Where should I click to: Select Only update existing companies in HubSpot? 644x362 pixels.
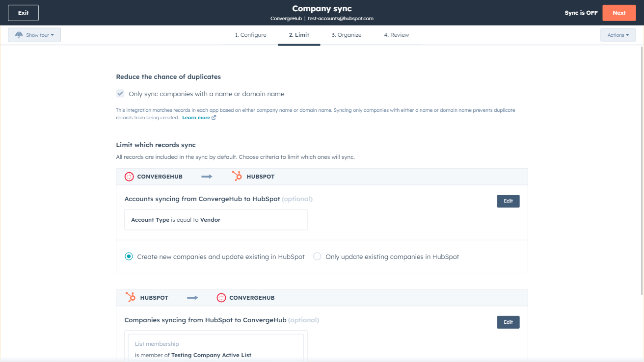317,257
